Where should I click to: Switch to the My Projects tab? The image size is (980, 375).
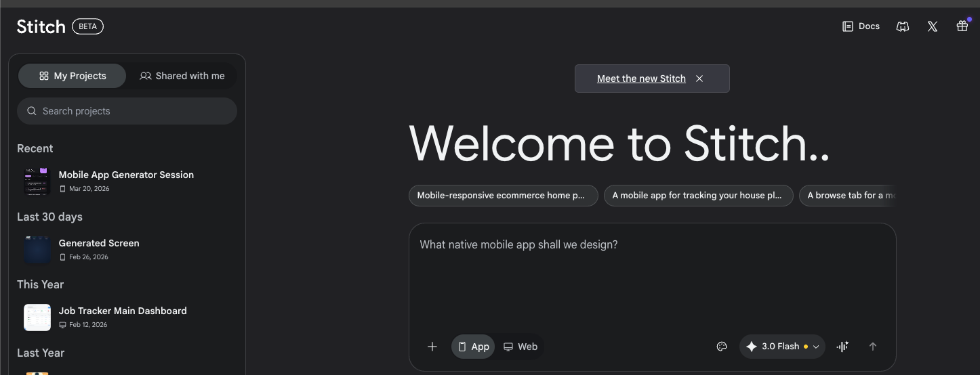pos(72,76)
